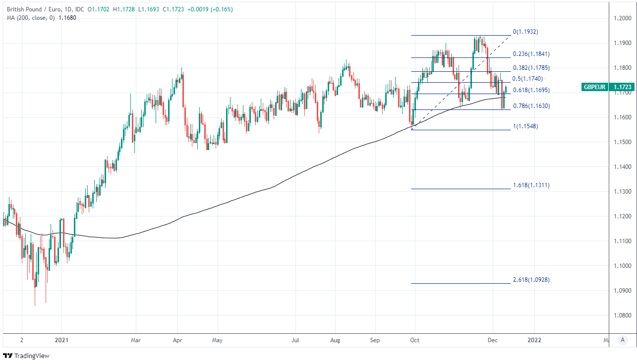Viewport: 637px width, 364px height.
Task: Click the 2021 label on the time axis
Action: click(x=61, y=341)
